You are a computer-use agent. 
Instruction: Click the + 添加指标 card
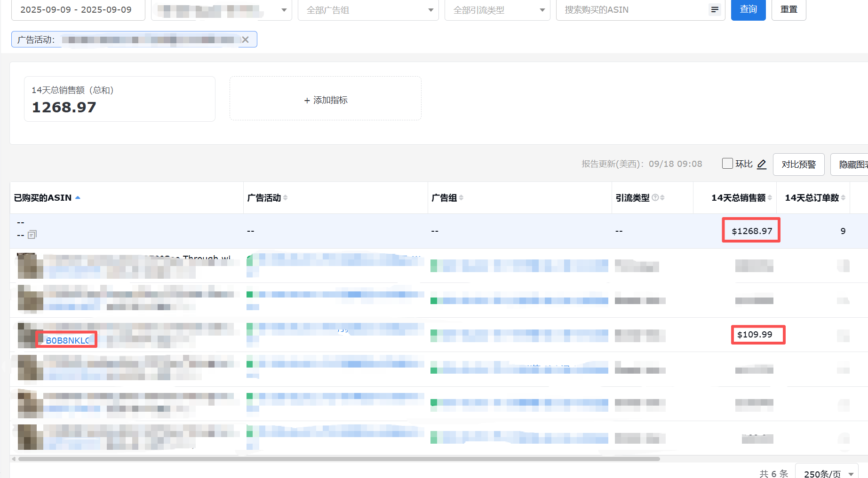[326, 100]
